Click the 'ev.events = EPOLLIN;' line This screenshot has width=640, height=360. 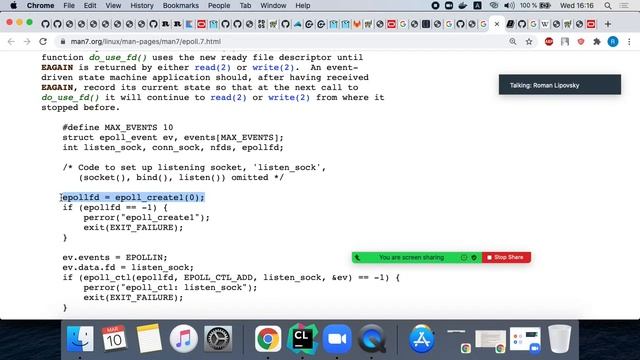tap(115, 258)
